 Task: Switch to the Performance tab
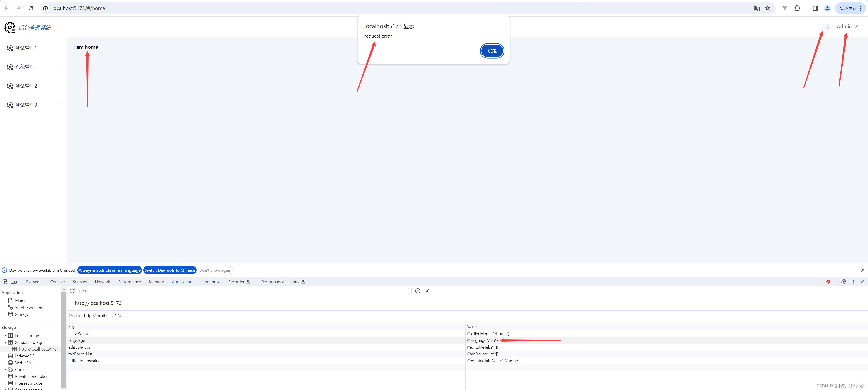(x=129, y=282)
